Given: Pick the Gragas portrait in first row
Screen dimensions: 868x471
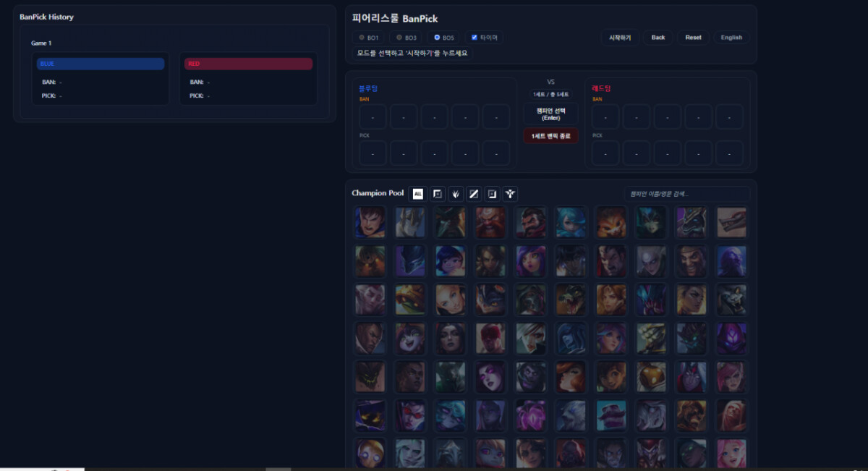Looking at the screenshot, I should pyautogui.click(x=490, y=222).
